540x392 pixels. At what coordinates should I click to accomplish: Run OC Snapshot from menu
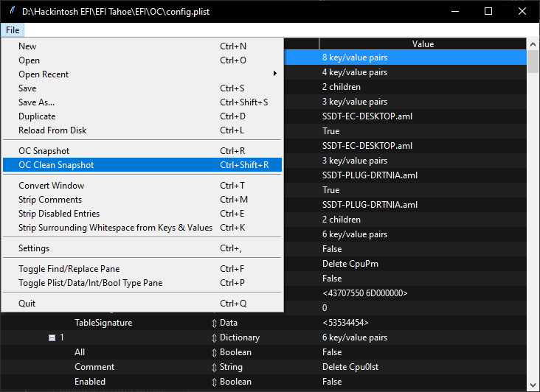(142, 151)
